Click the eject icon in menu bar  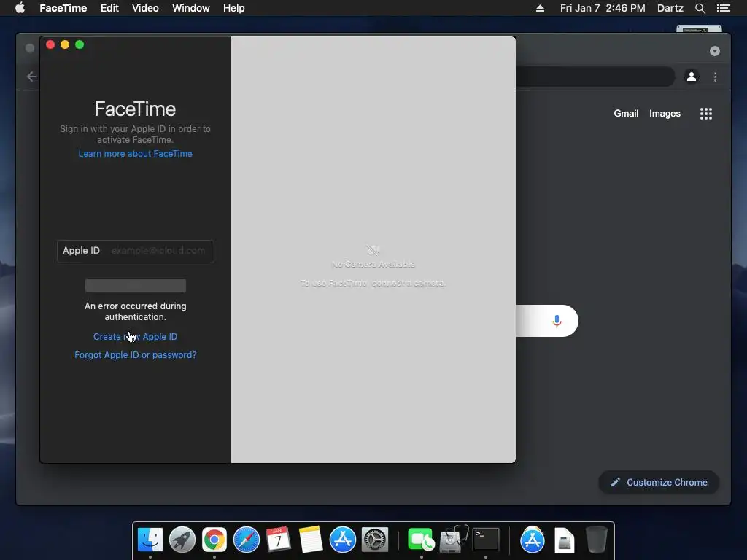540,8
